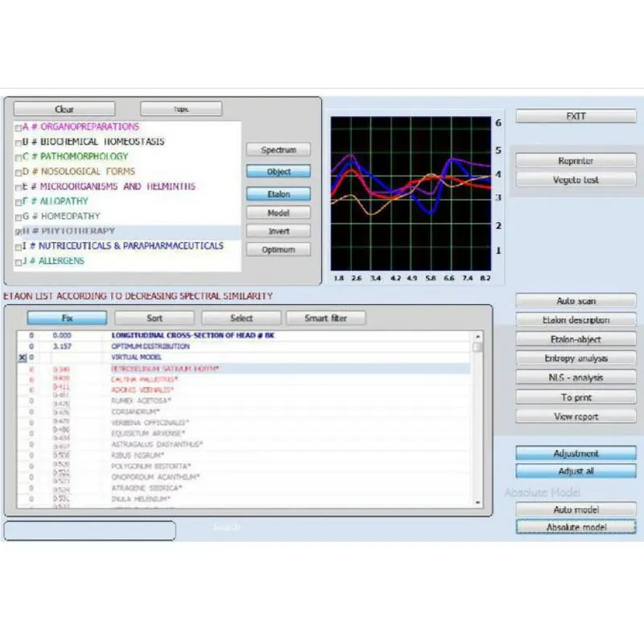Click the Invert button

279,231
